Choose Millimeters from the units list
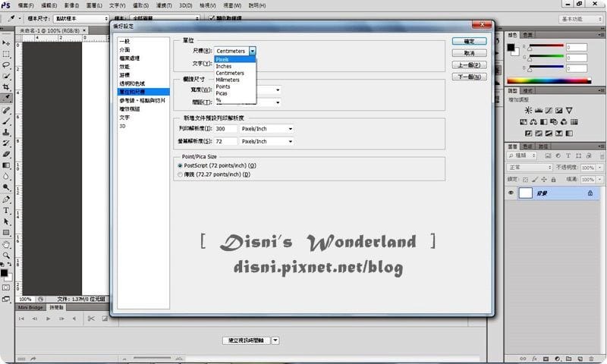 (235, 80)
